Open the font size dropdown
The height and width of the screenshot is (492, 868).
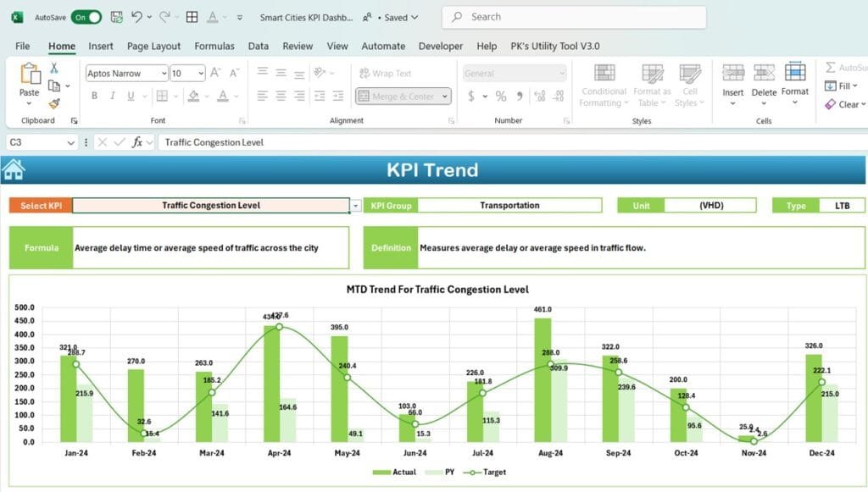[201, 73]
